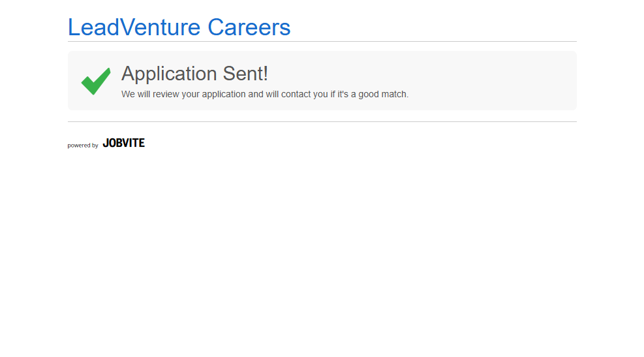This screenshot has width=644, height=357.
Task: Click the word "review" in the confirmation message
Action: [166, 94]
